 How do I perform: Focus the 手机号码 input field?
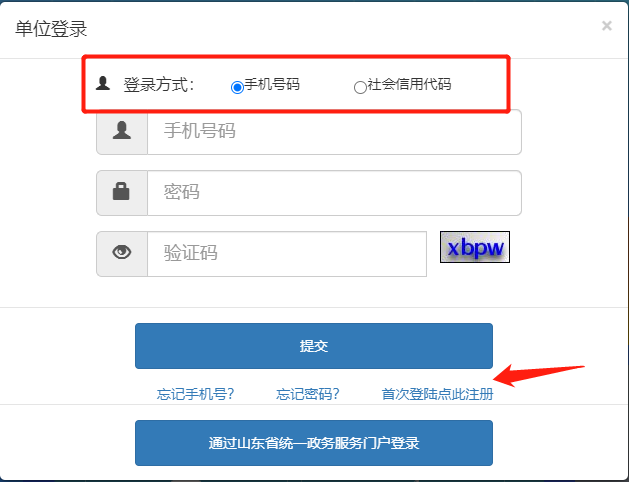click(x=335, y=132)
